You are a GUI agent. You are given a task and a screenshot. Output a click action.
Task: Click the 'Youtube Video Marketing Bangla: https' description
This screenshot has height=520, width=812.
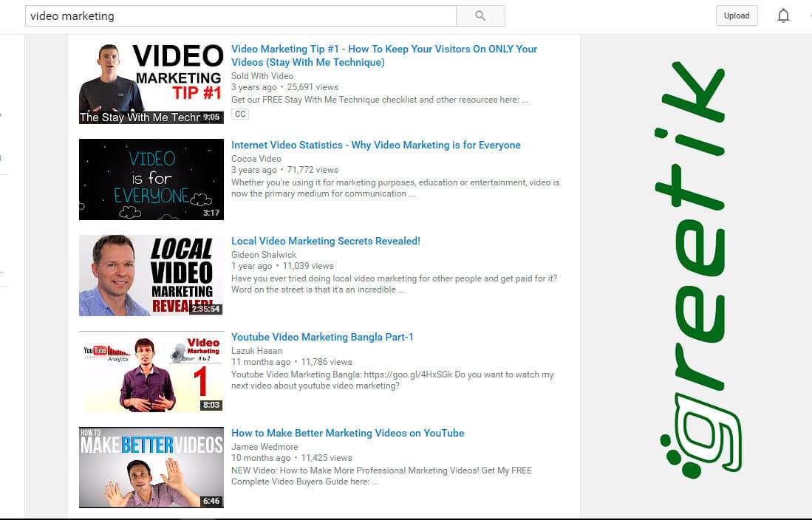tap(392, 380)
